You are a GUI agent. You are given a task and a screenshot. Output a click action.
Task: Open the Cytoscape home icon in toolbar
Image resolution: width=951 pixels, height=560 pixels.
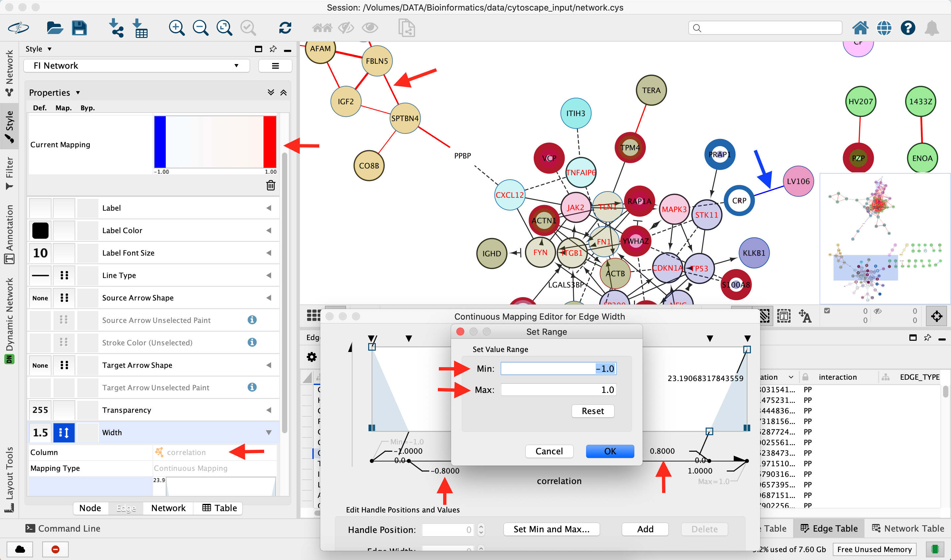[x=860, y=28]
